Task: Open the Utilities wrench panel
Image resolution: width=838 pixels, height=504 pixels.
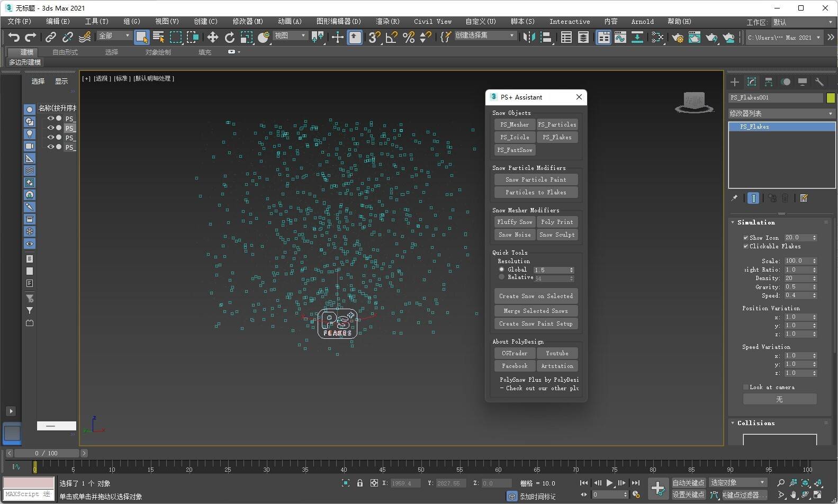Action: 819,82
